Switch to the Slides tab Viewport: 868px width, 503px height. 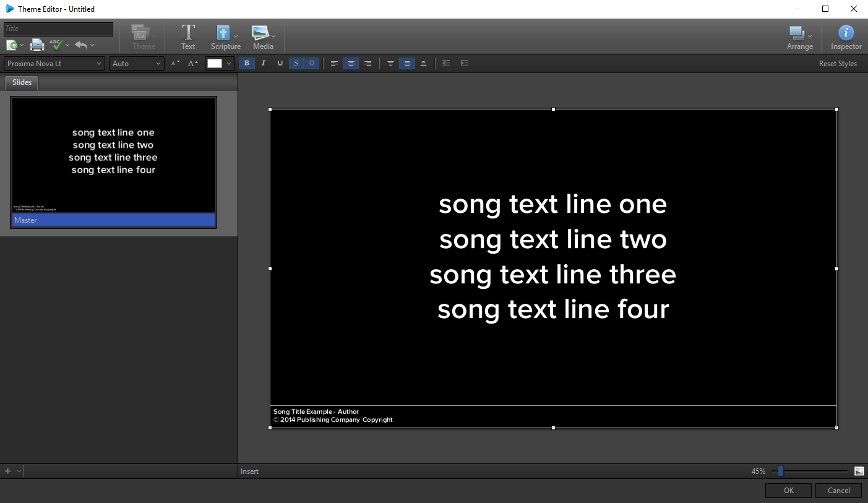click(x=21, y=82)
